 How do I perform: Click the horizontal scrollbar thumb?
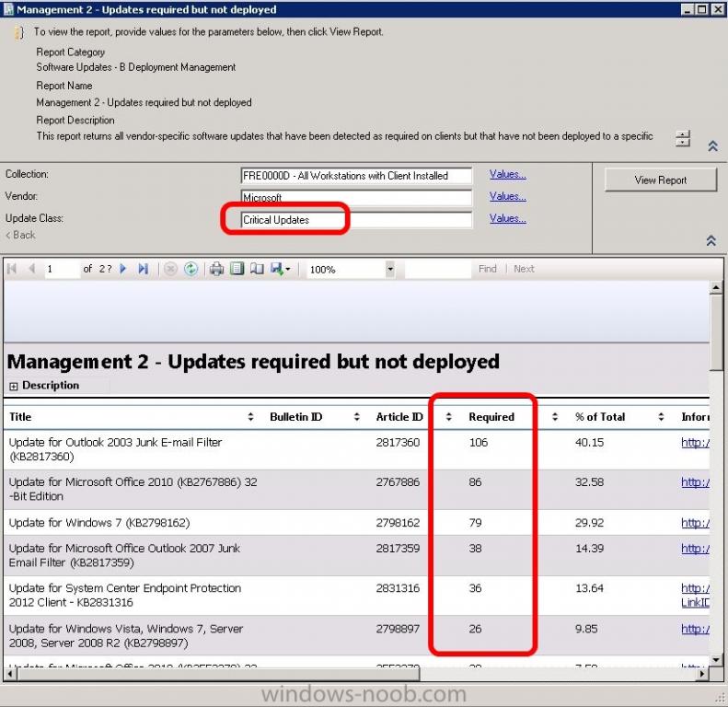click(x=218, y=673)
